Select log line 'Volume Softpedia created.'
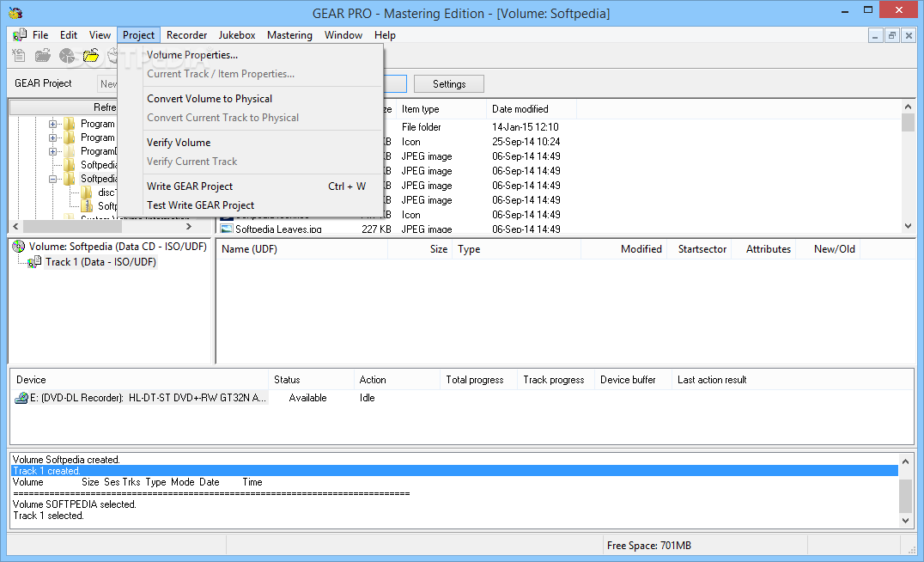 tap(66, 460)
